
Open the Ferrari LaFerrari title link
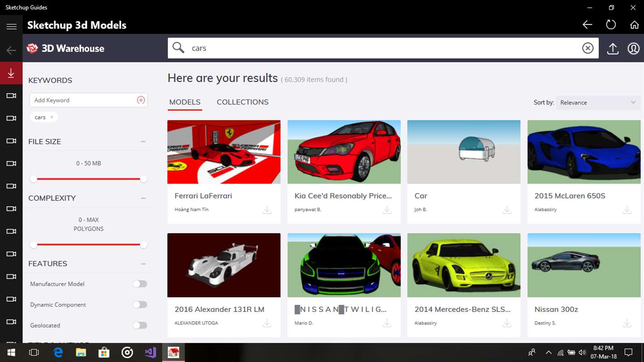(x=203, y=196)
